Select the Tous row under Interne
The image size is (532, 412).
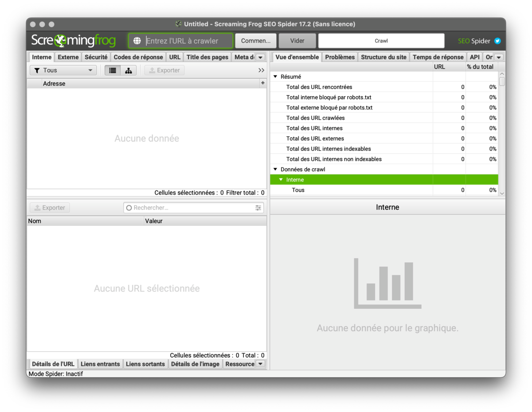pyautogui.click(x=384, y=190)
